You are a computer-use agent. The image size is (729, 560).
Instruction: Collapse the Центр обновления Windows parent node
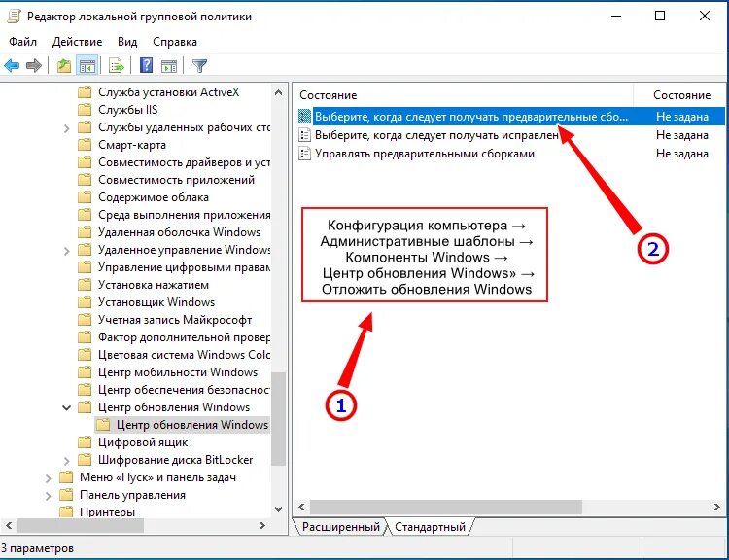[x=66, y=408]
